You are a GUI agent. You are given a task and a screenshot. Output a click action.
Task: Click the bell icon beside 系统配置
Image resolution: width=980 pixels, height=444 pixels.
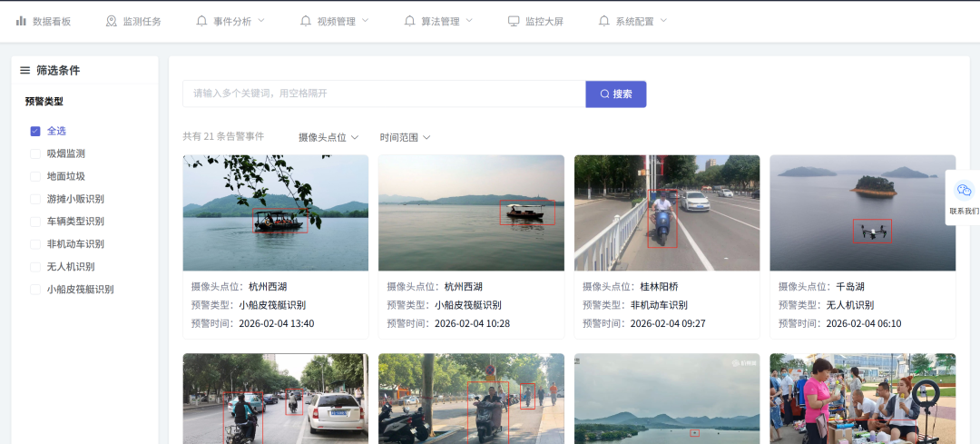click(603, 21)
